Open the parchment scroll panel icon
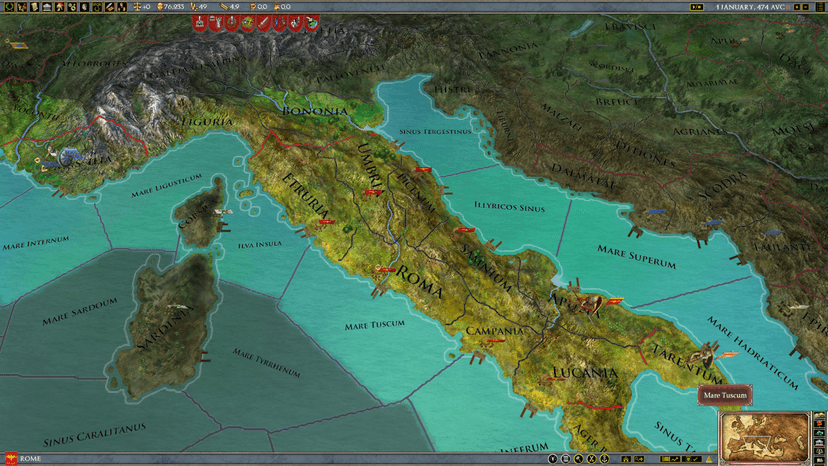This screenshot has height=466, width=828. 34,7
